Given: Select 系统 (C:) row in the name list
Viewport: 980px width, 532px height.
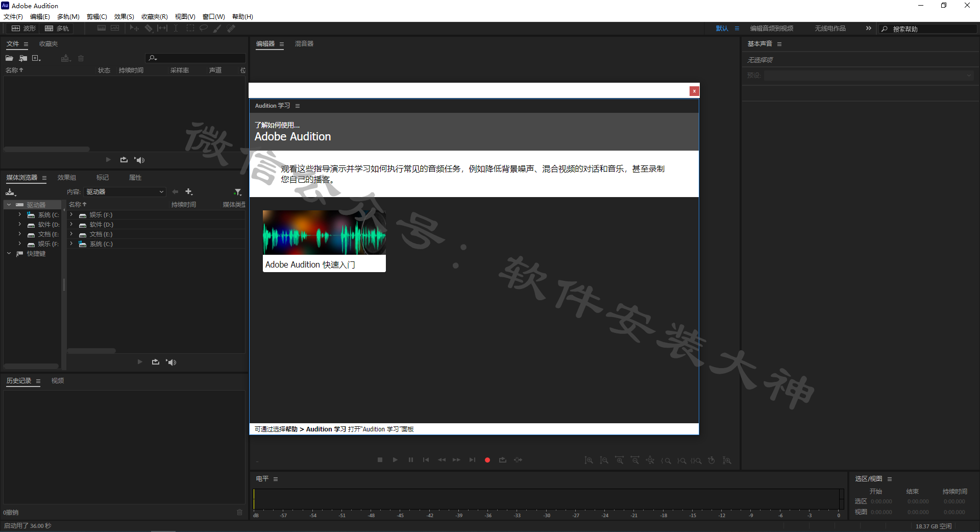Looking at the screenshot, I should click(x=156, y=244).
